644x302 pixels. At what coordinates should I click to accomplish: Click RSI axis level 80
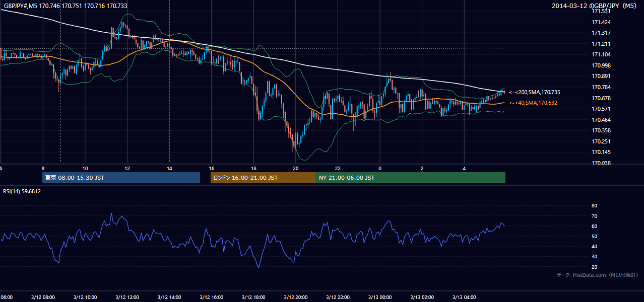(594, 206)
